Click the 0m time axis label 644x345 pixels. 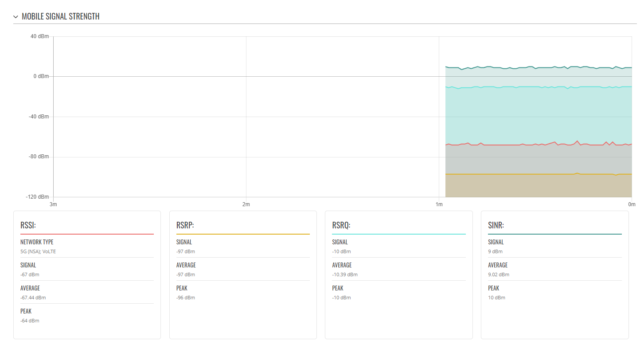(x=632, y=204)
